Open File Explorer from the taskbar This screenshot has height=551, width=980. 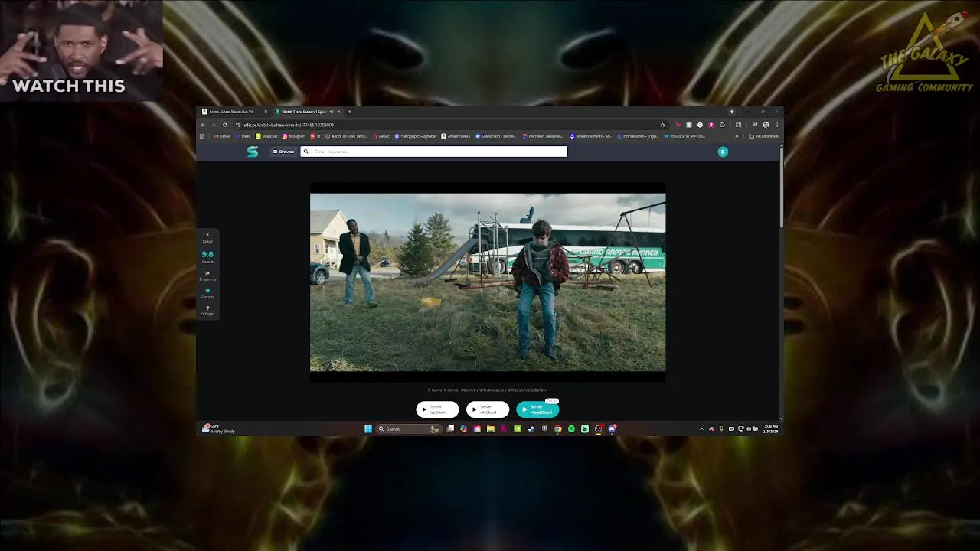[x=491, y=429]
